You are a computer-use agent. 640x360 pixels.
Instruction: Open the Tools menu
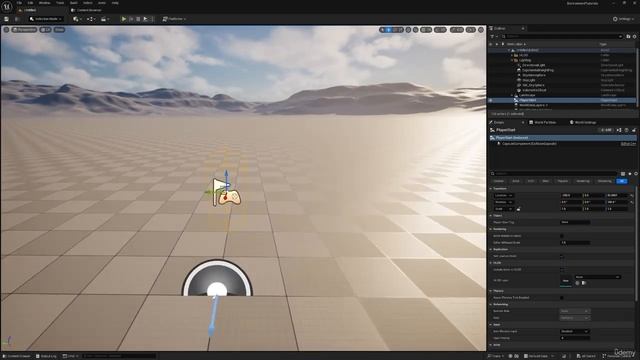coord(60,3)
